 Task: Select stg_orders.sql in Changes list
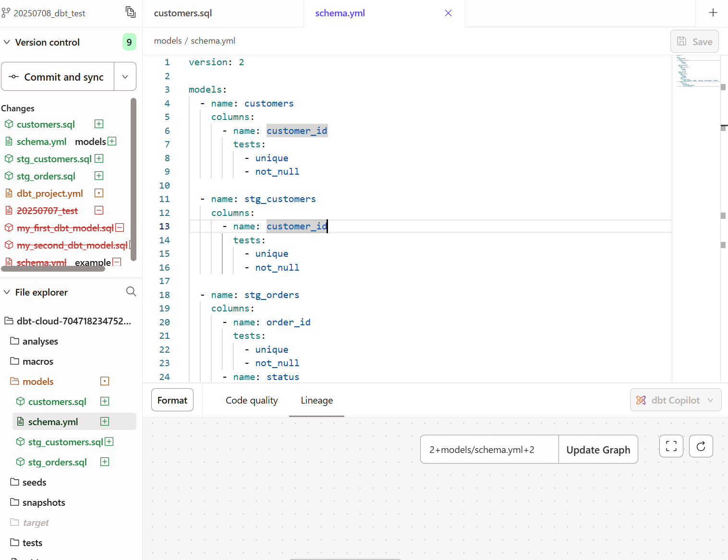[x=46, y=176]
